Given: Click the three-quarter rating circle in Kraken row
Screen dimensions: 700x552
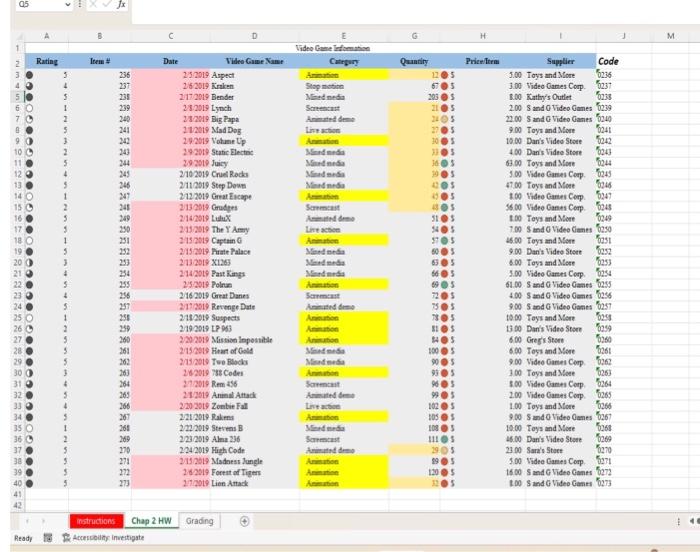Looking at the screenshot, I should click(29, 86).
